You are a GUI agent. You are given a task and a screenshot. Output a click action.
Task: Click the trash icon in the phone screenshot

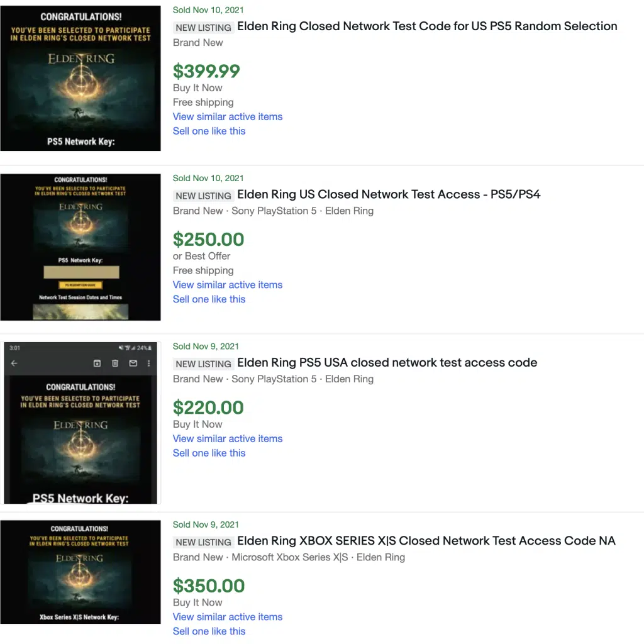(x=115, y=364)
